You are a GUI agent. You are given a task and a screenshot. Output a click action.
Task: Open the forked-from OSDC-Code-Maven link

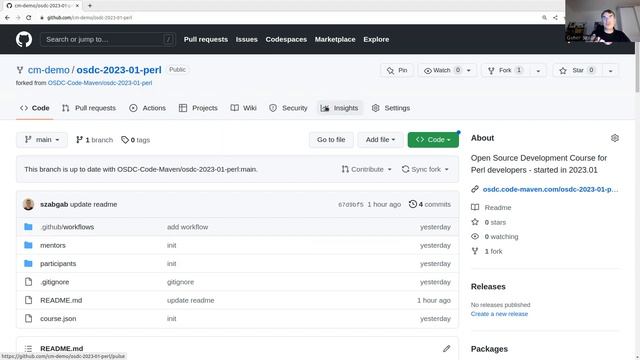[100, 83]
